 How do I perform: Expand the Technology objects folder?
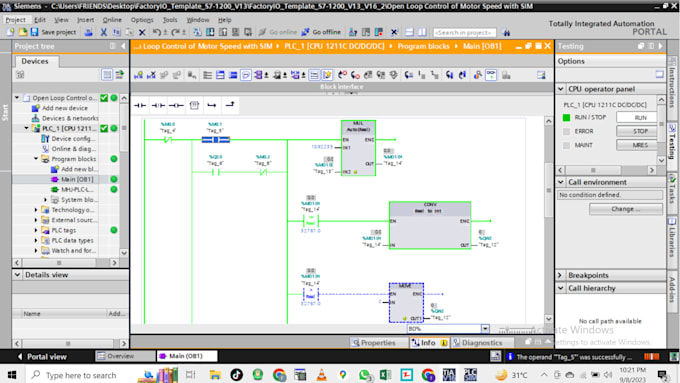click(36, 210)
